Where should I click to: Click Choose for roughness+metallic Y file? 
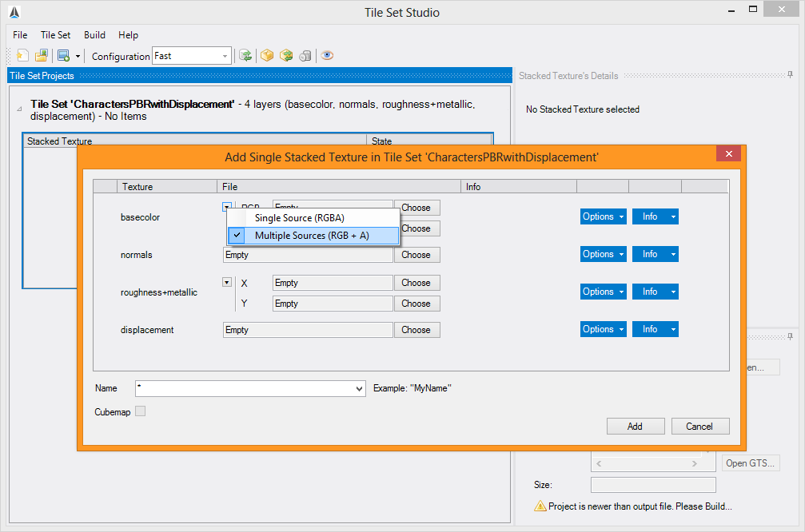[416, 304]
